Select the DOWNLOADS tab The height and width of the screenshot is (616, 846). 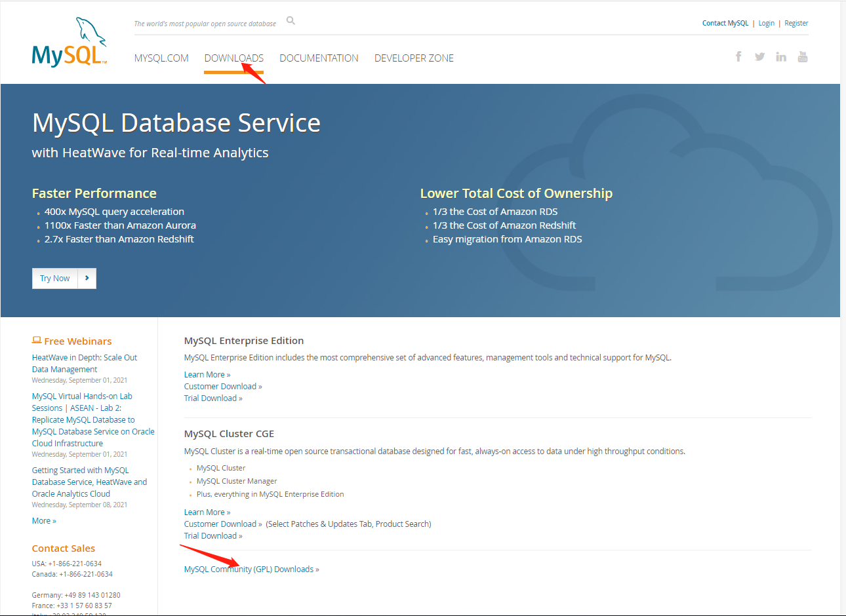click(234, 58)
